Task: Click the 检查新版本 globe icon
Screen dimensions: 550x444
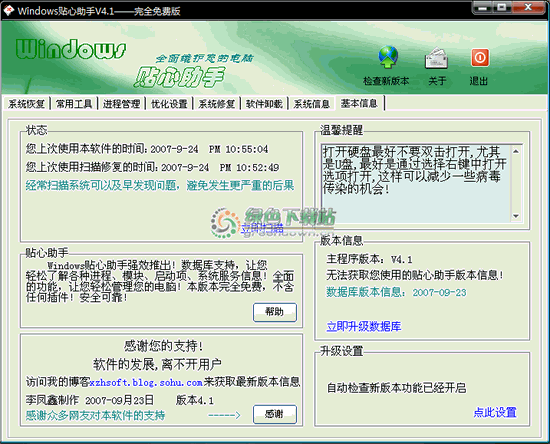Action: 388,57
